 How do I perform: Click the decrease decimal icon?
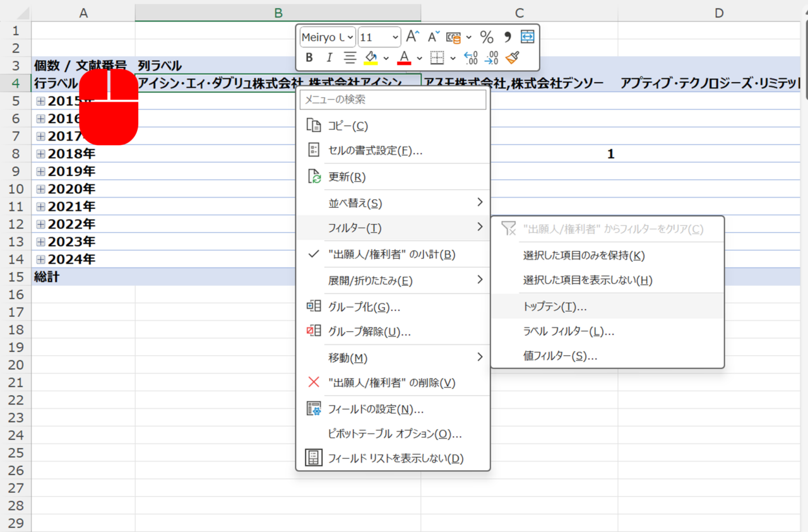pyautogui.click(x=492, y=58)
